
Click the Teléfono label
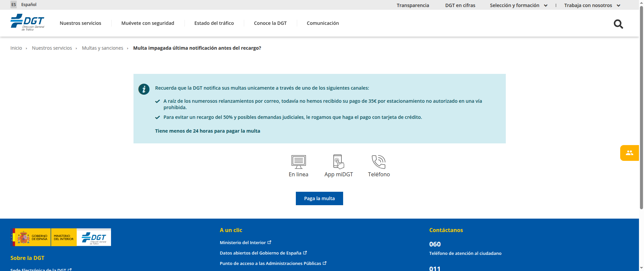pyautogui.click(x=379, y=174)
